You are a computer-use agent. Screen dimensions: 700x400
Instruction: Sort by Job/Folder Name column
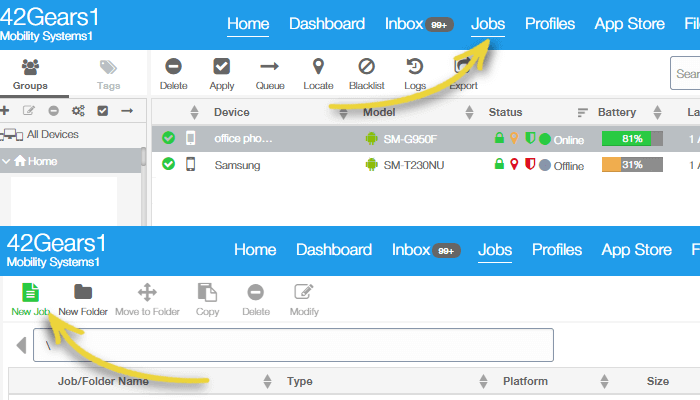click(x=267, y=381)
